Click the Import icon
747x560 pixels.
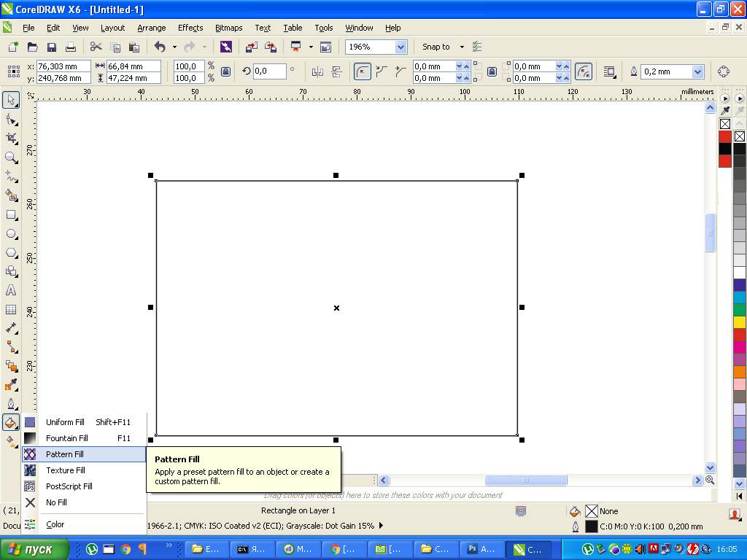pos(252,47)
